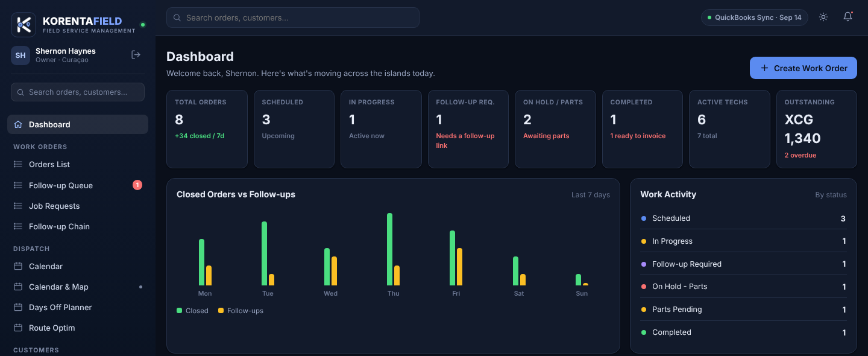
Task: Click the "Last 7 days" label
Action: pyautogui.click(x=591, y=195)
